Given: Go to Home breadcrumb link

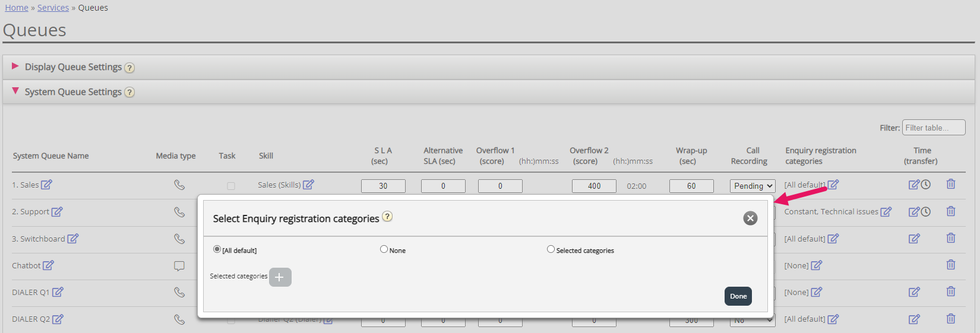Looking at the screenshot, I should tap(17, 8).
